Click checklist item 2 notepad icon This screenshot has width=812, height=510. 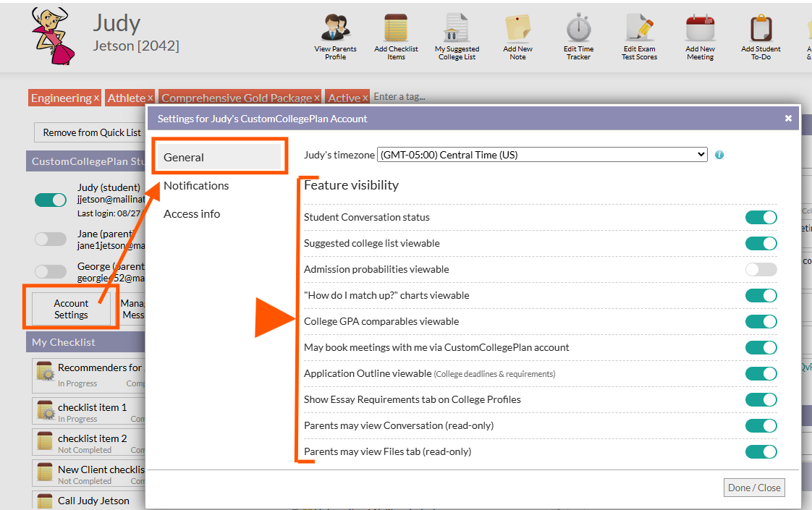coord(45,441)
